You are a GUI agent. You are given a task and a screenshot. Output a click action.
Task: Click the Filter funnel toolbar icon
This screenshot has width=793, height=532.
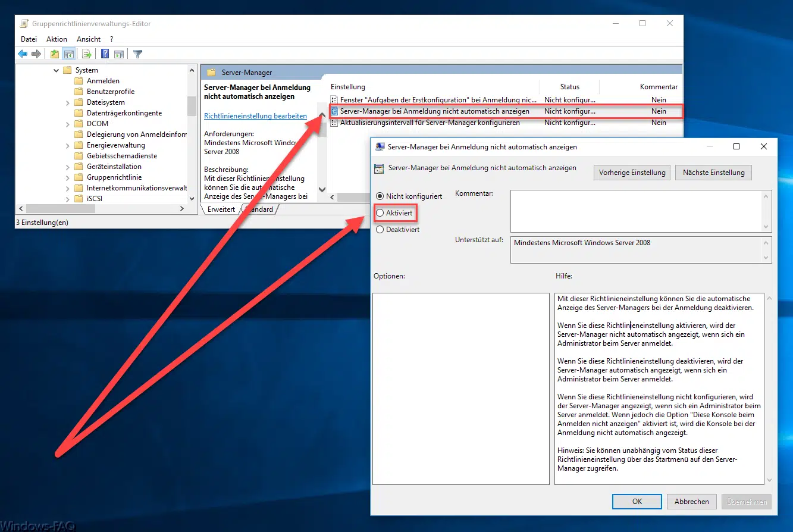pos(137,54)
